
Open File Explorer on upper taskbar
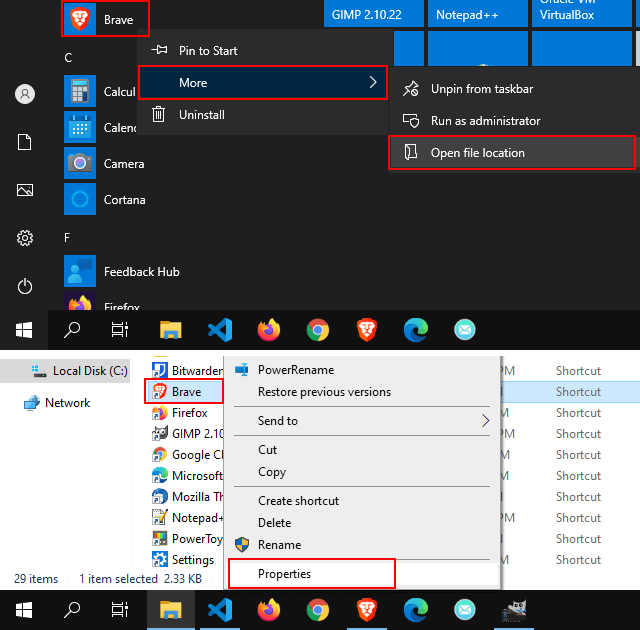click(x=171, y=330)
